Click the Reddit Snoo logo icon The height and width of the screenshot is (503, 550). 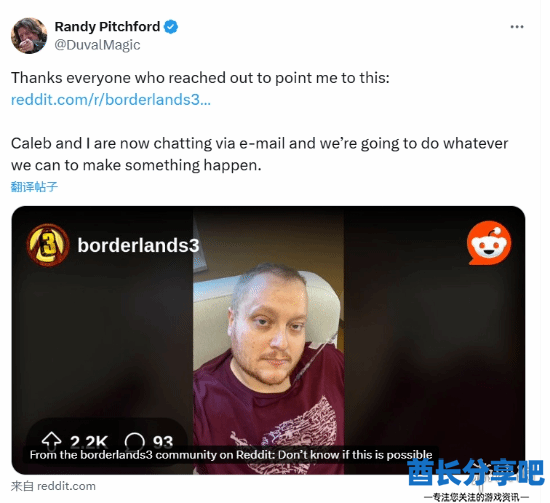489,243
